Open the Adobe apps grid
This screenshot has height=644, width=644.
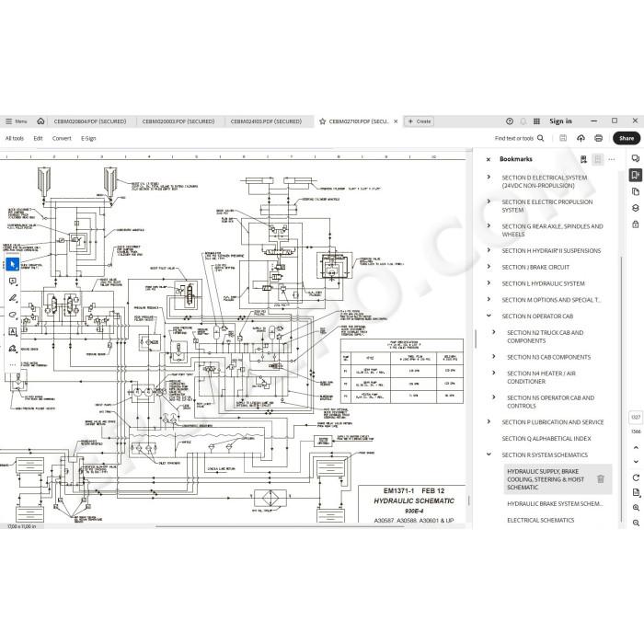tap(536, 121)
